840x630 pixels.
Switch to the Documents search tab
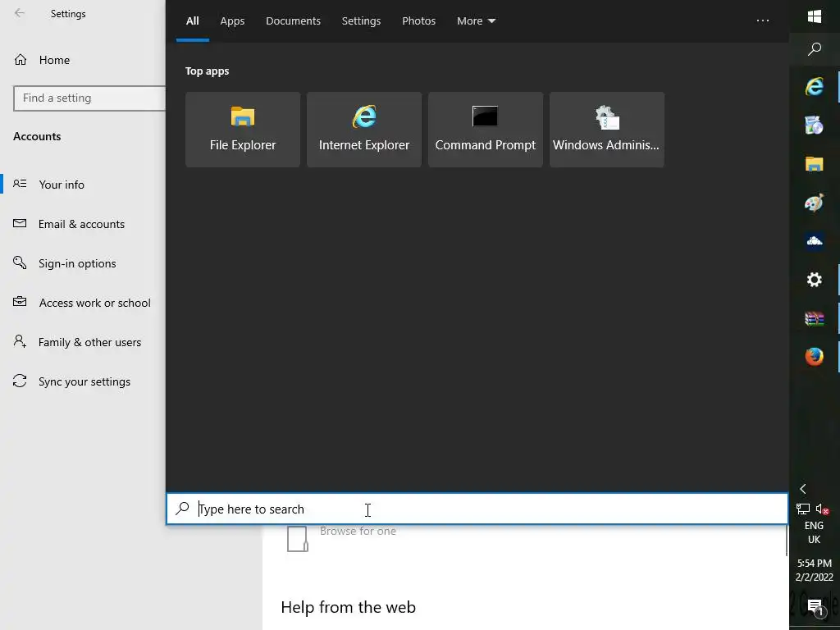(293, 21)
